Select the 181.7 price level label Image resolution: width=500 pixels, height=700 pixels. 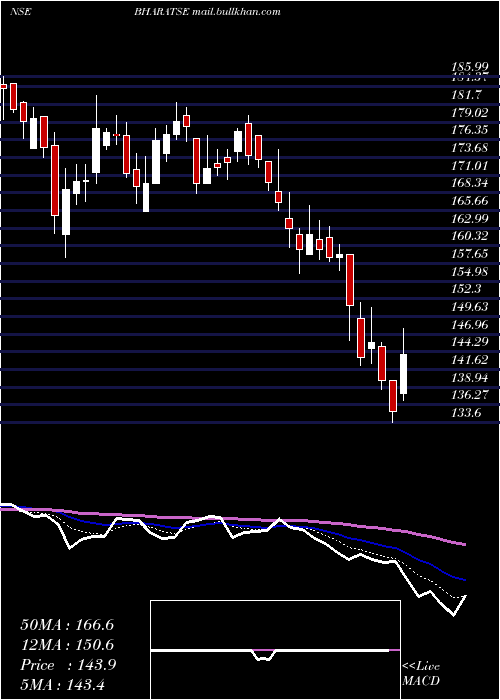[466, 95]
